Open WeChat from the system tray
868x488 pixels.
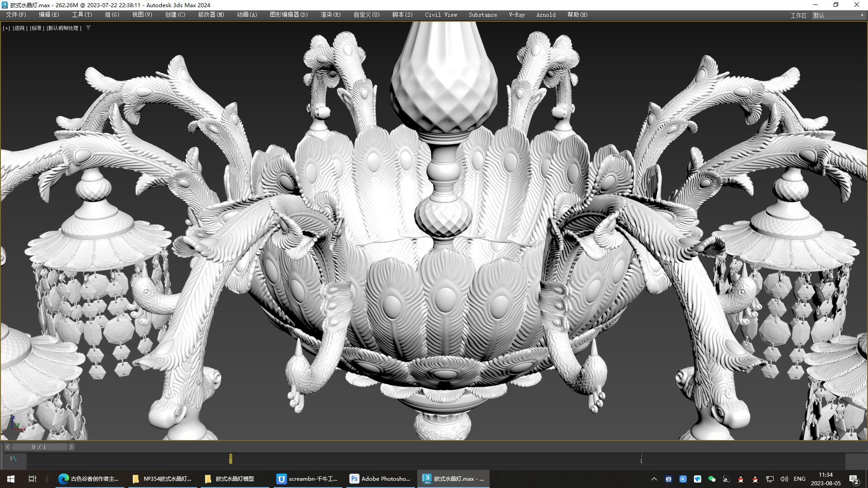(712, 480)
